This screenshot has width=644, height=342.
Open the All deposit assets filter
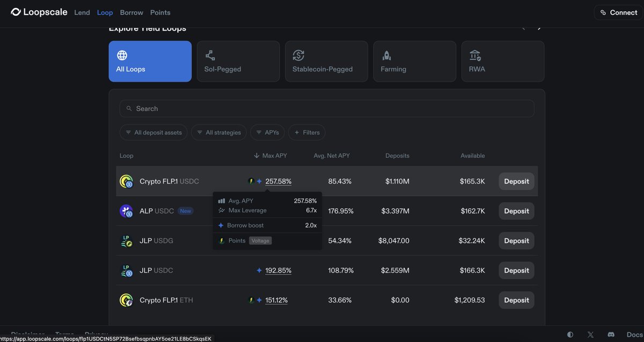click(153, 133)
